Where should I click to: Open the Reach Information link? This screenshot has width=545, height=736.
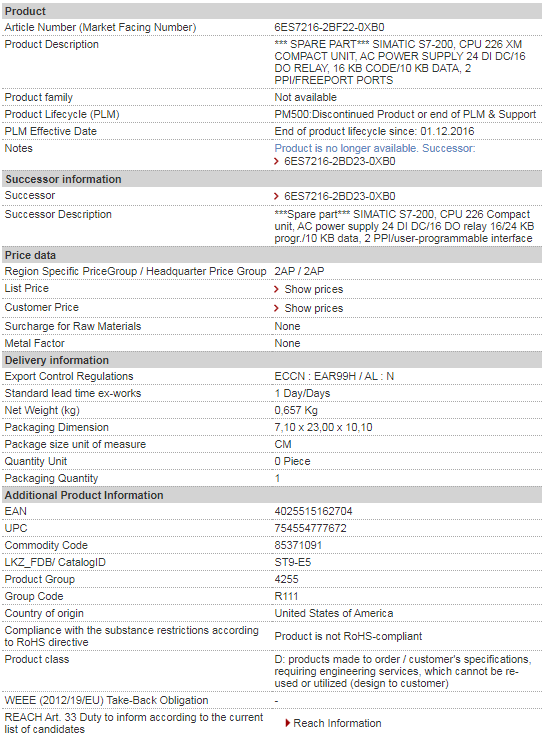tap(337, 723)
